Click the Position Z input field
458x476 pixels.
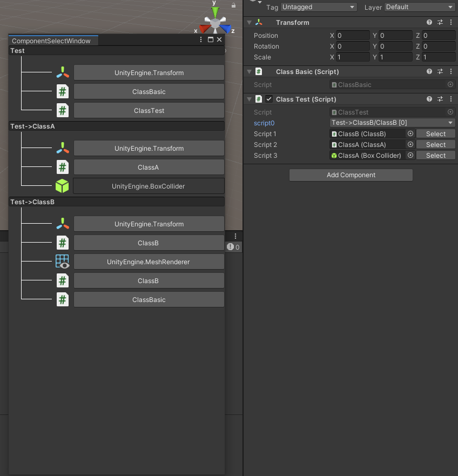(x=439, y=36)
